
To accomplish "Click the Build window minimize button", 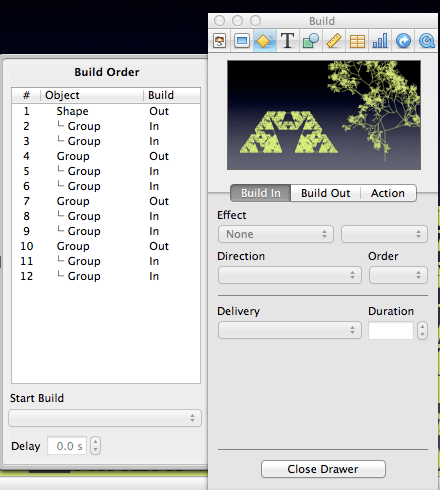I will (x=237, y=21).
